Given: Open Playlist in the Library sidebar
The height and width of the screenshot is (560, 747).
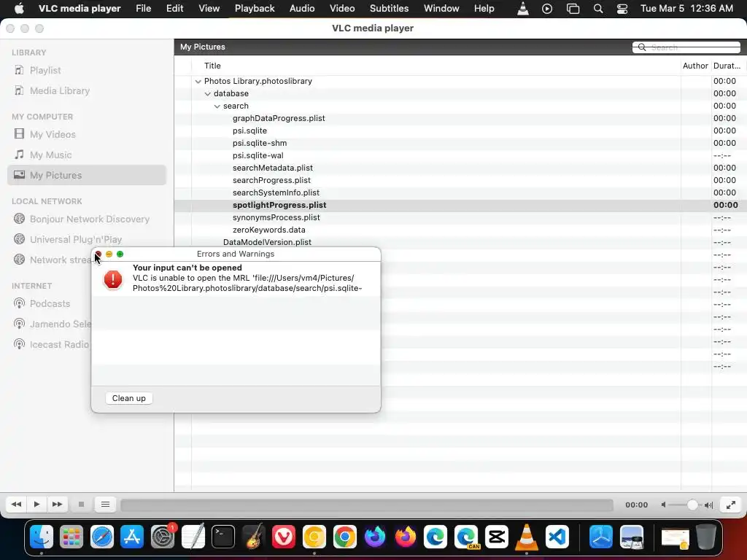Looking at the screenshot, I should [44, 71].
